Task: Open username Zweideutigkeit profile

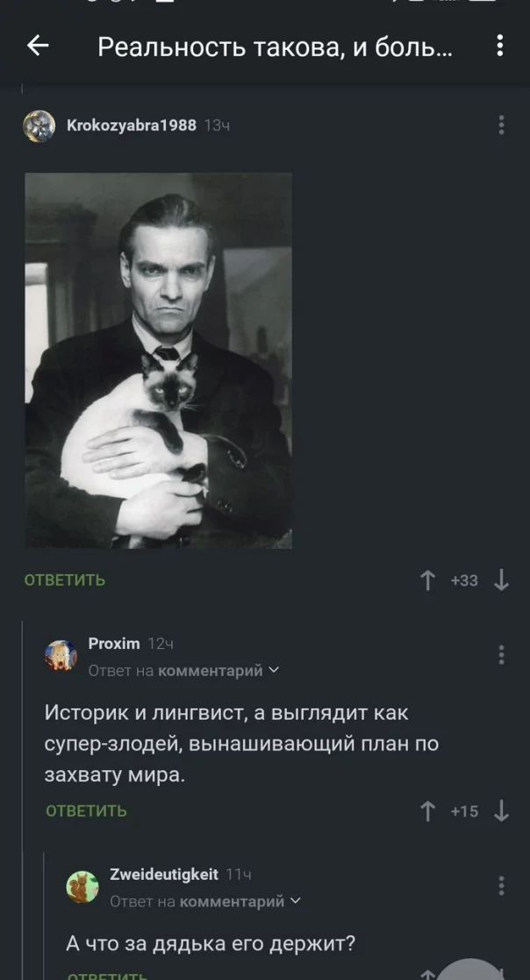Action: [x=164, y=874]
